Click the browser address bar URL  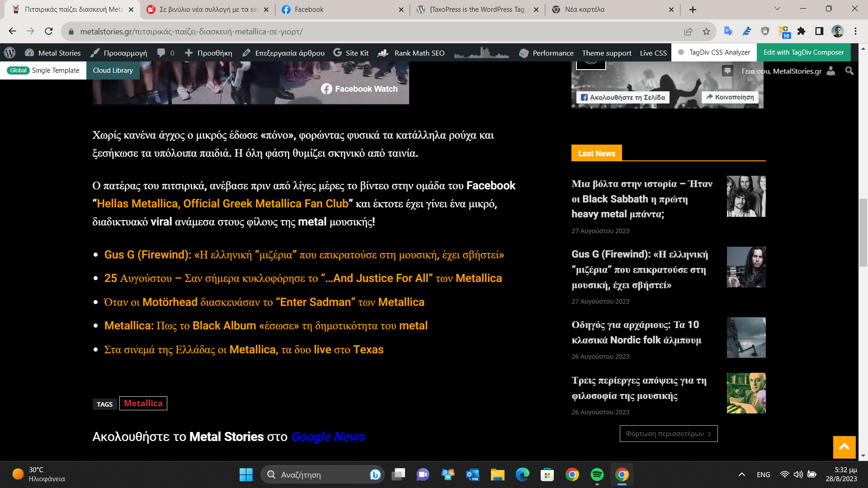point(191,32)
